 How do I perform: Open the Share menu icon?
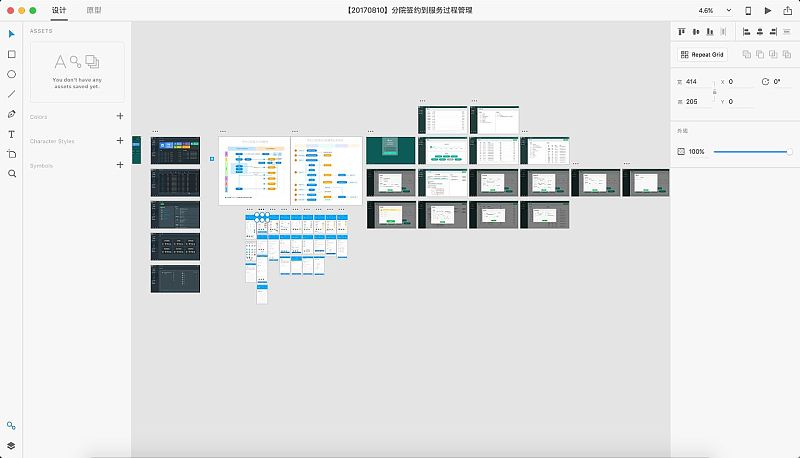[x=787, y=11]
